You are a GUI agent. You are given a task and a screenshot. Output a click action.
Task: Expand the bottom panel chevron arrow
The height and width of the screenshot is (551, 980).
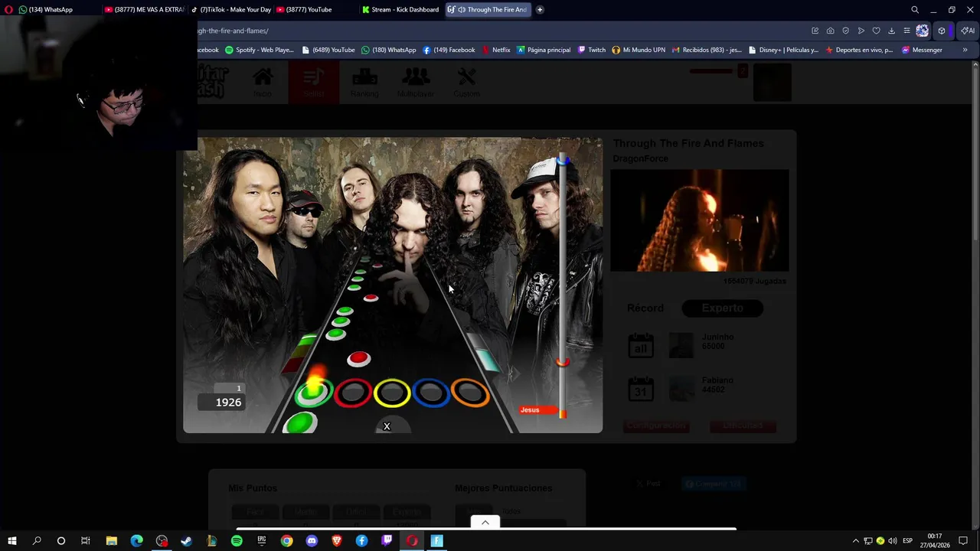coord(485,523)
